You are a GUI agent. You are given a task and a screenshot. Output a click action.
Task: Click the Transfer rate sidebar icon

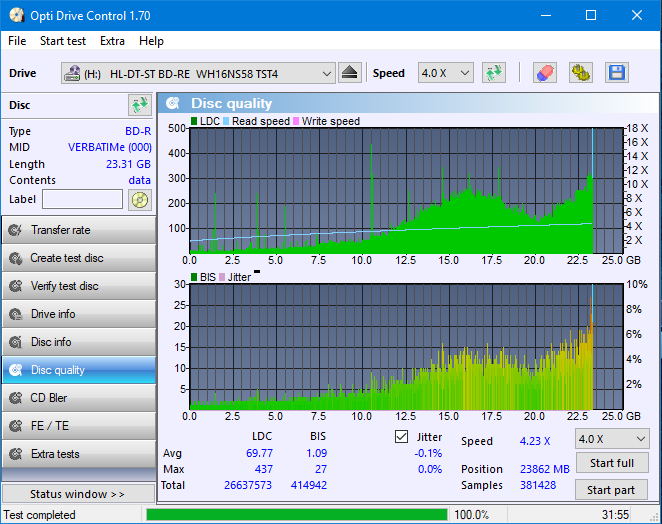16,230
